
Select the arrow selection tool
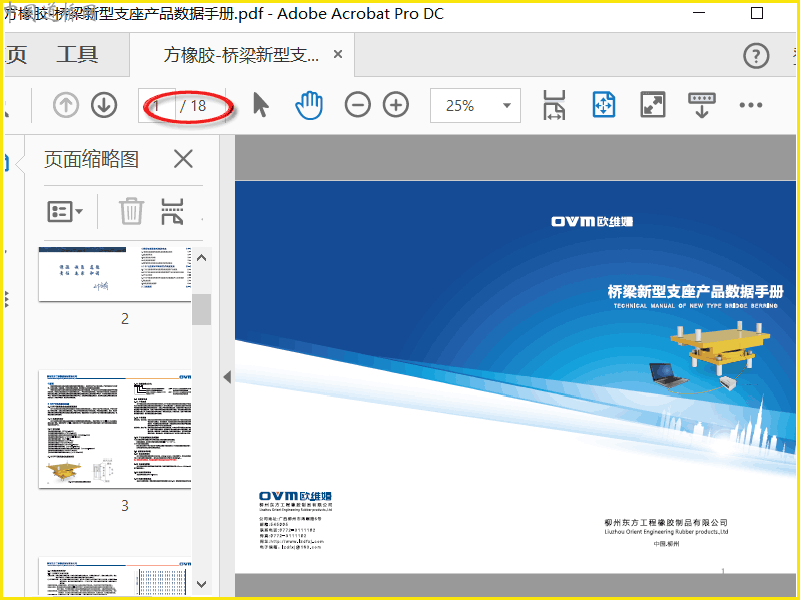pos(261,105)
